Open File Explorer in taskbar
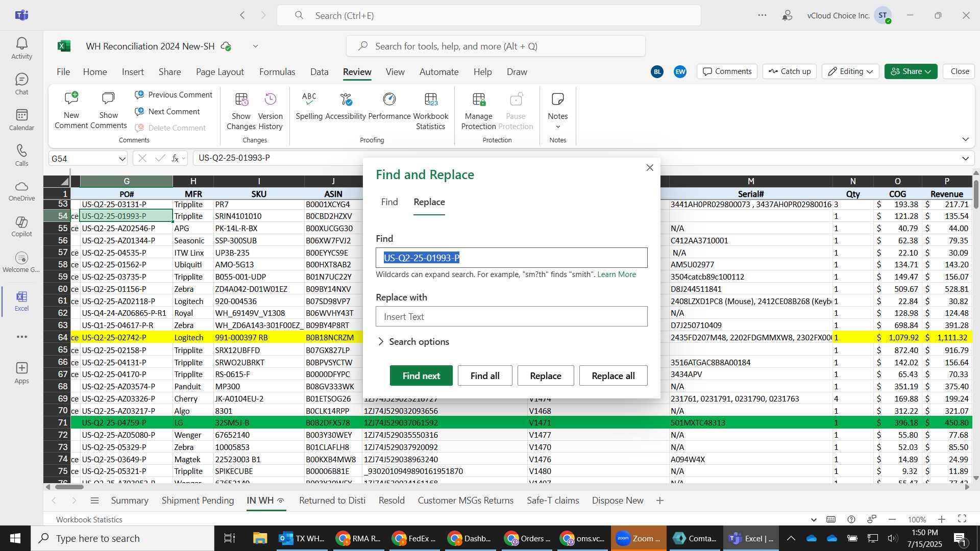The image size is (980, 551). point(260,538)
